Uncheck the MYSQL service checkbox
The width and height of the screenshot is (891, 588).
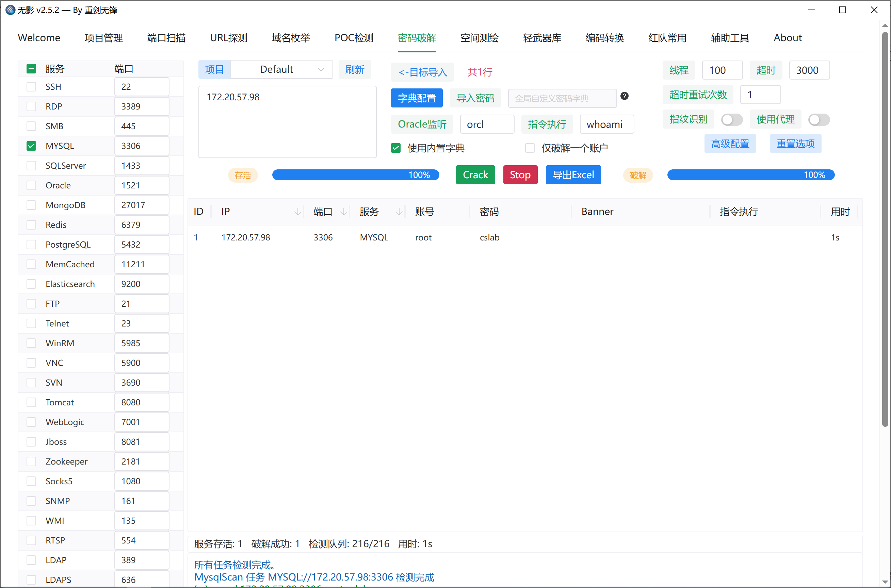(31, 146)
